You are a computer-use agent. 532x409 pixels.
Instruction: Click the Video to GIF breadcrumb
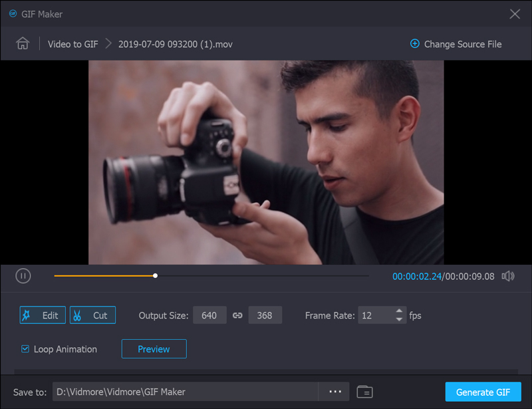point(72,44)
